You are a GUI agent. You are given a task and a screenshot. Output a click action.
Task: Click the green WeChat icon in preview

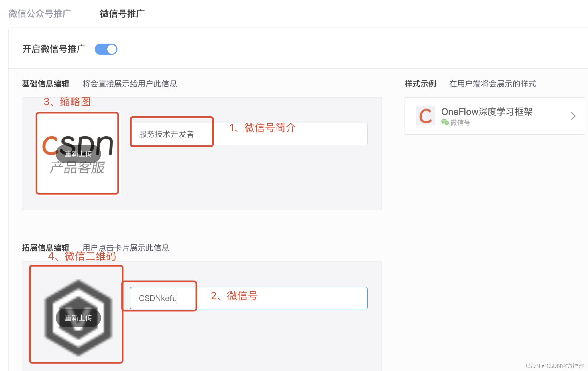click(x=445, y=122)
